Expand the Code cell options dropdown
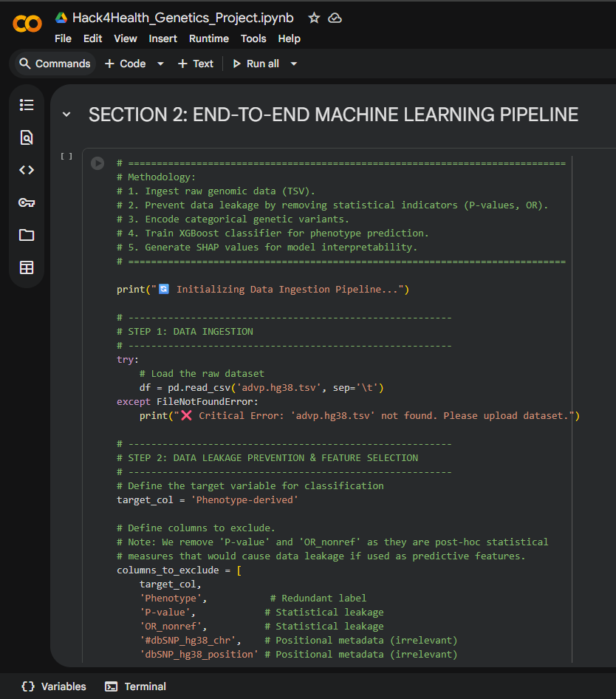 click(x=160, y=64)
